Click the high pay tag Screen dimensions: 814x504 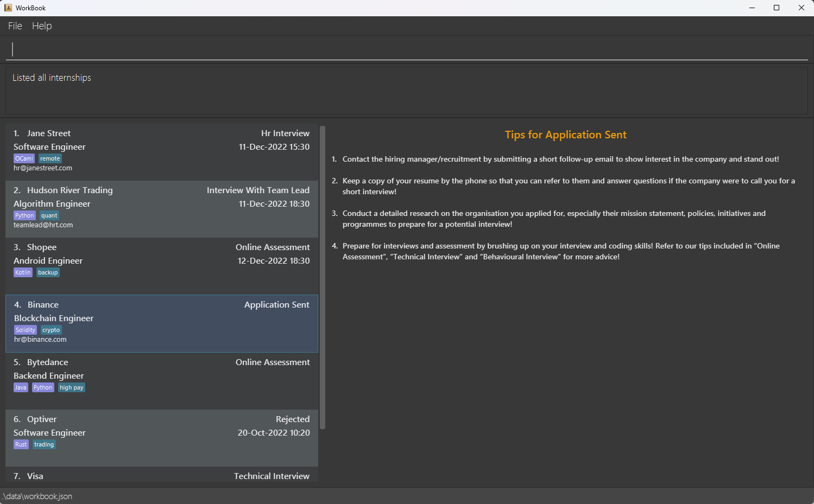[72, 387]
